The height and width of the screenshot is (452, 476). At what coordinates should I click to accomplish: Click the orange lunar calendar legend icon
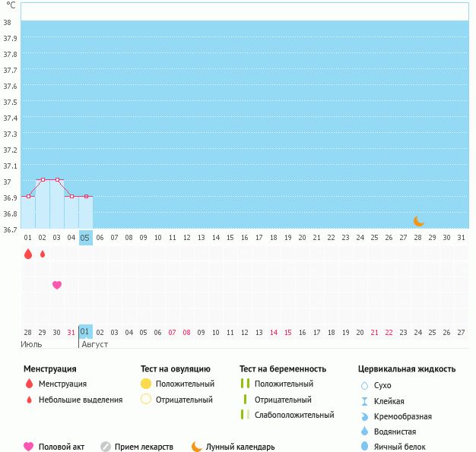click(x=197, y=447)
